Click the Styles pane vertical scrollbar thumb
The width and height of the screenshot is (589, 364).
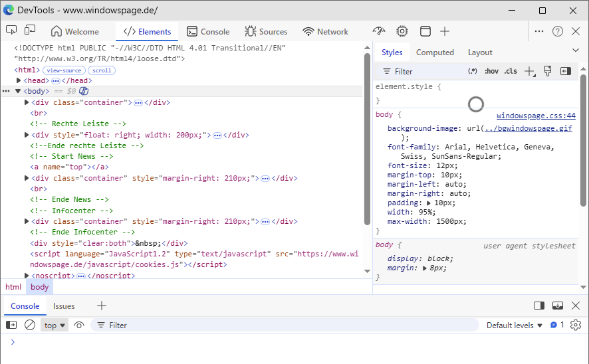coord(583,141)
